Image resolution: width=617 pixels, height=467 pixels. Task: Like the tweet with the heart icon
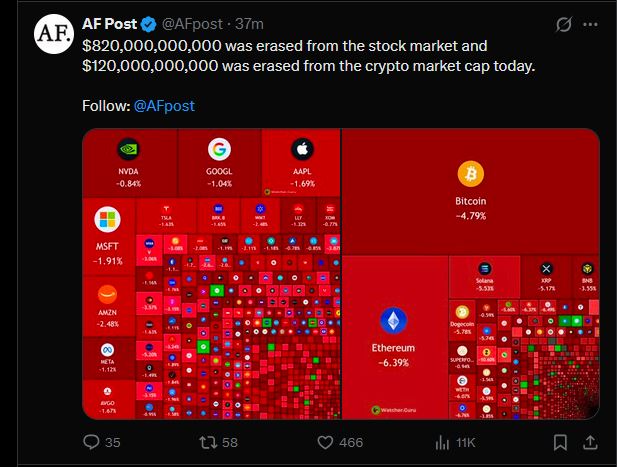326,441
